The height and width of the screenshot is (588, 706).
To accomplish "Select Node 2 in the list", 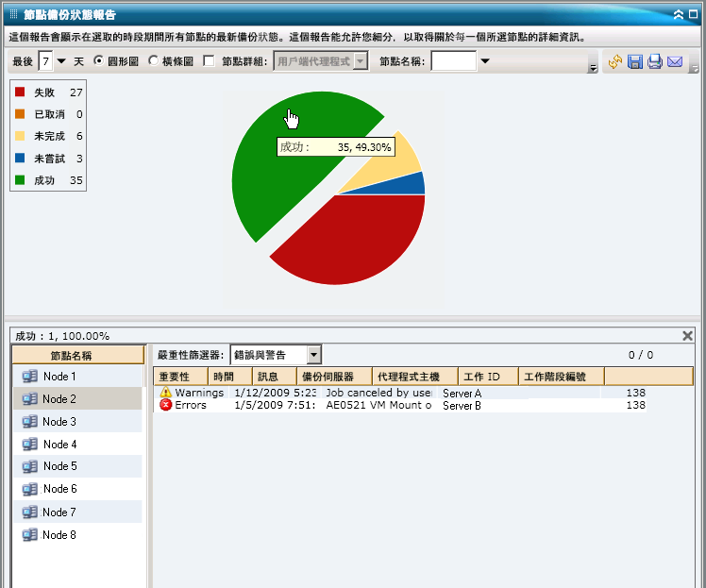I will click(77, 398).
